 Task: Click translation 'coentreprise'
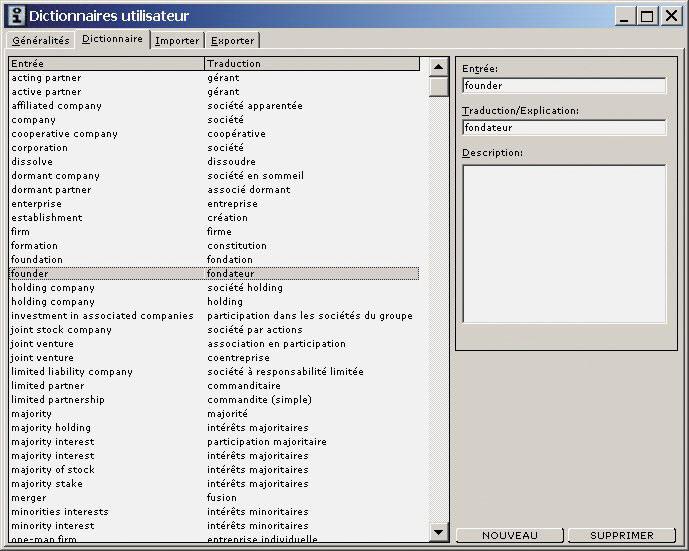[238, 358]
